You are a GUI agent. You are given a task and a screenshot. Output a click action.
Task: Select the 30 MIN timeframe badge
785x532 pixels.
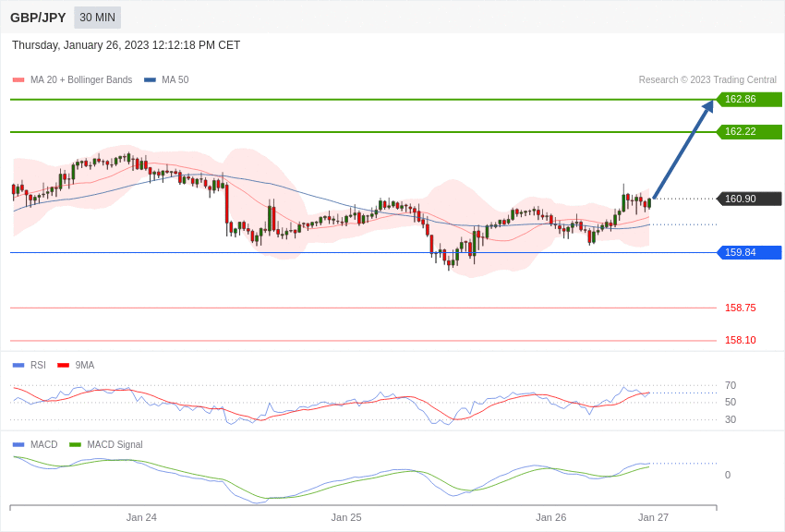(97, 18)
